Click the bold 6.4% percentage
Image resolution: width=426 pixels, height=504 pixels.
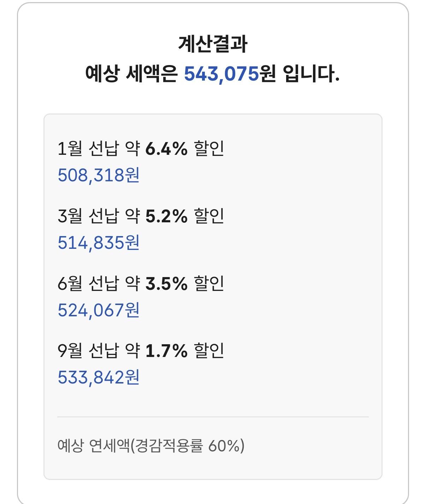[166, 149]
